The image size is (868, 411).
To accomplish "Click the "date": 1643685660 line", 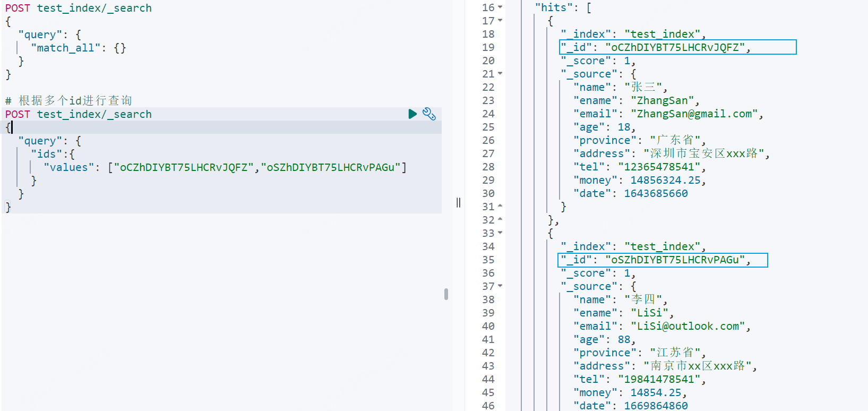I will pyautogui.click(x=631, y=193).
